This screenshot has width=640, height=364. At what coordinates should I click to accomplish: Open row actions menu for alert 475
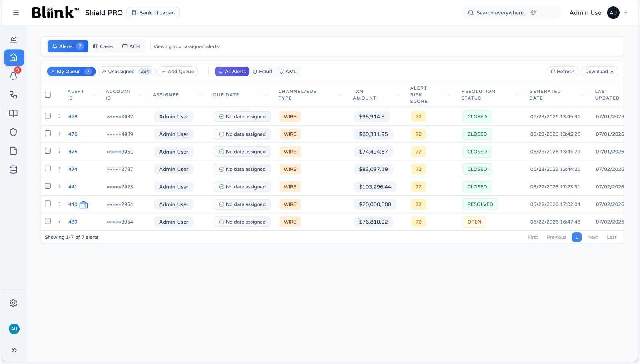pyautogui.click(x=59, y=152)
